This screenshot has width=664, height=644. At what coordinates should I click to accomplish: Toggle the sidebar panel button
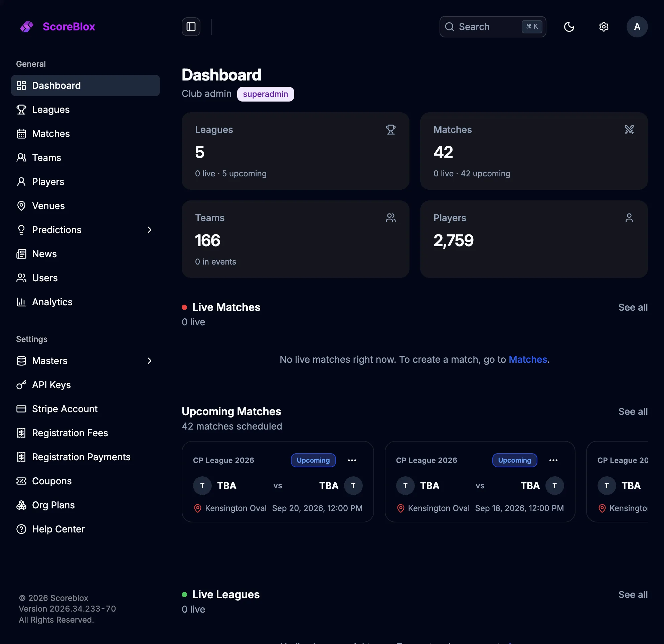point(191,27)
